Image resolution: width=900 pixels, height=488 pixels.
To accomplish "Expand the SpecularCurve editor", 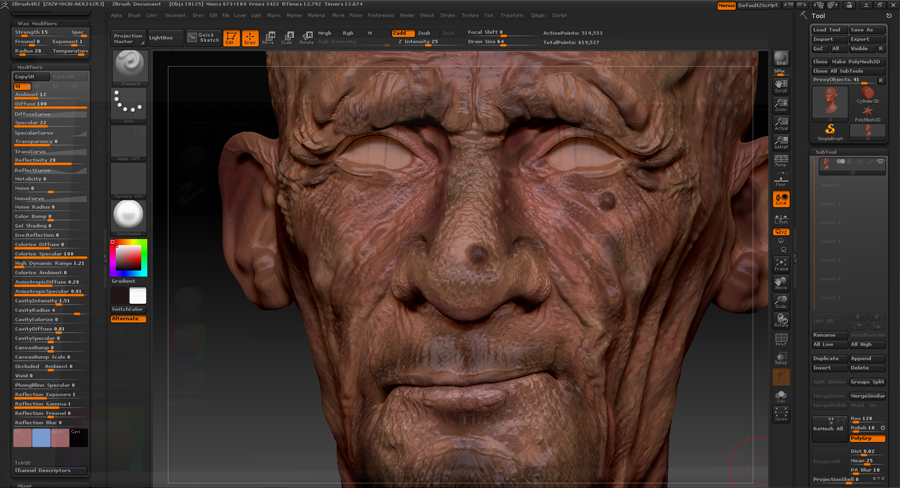I will [51, 133].
